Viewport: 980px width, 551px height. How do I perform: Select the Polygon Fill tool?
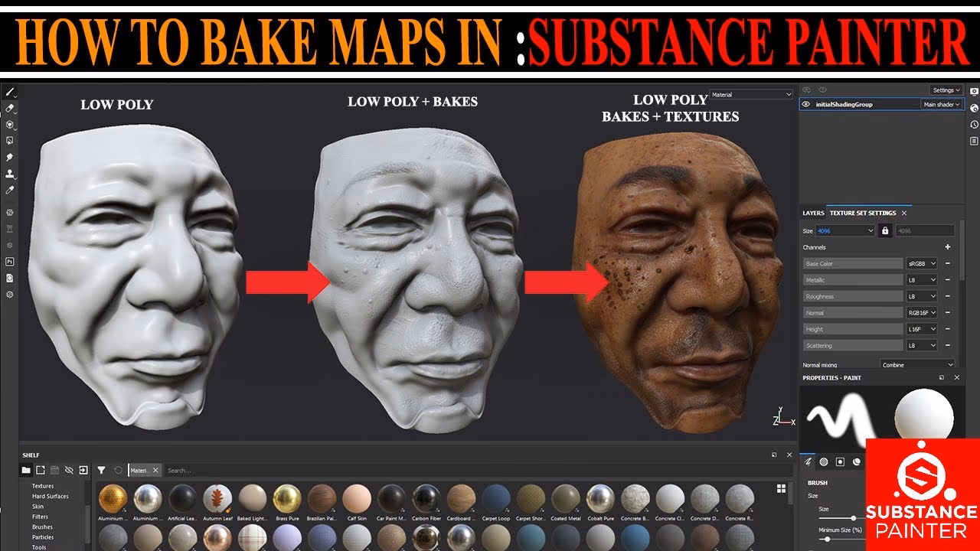10,141
